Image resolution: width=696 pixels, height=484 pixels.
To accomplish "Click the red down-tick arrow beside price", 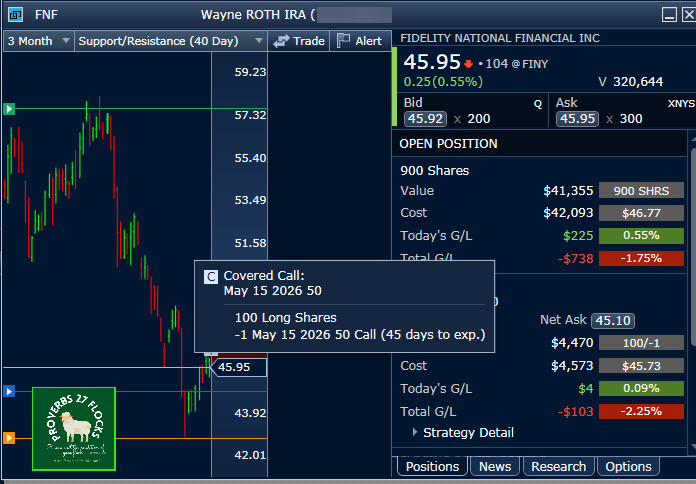I will pos(468,64).
